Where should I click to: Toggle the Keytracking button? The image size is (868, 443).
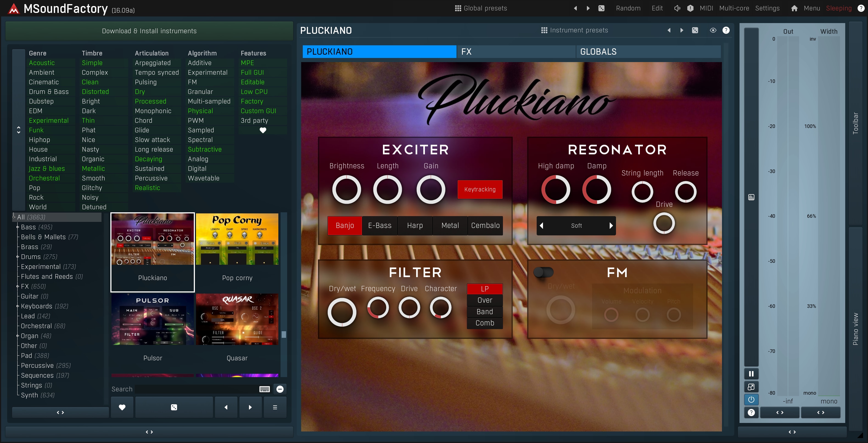480,190
